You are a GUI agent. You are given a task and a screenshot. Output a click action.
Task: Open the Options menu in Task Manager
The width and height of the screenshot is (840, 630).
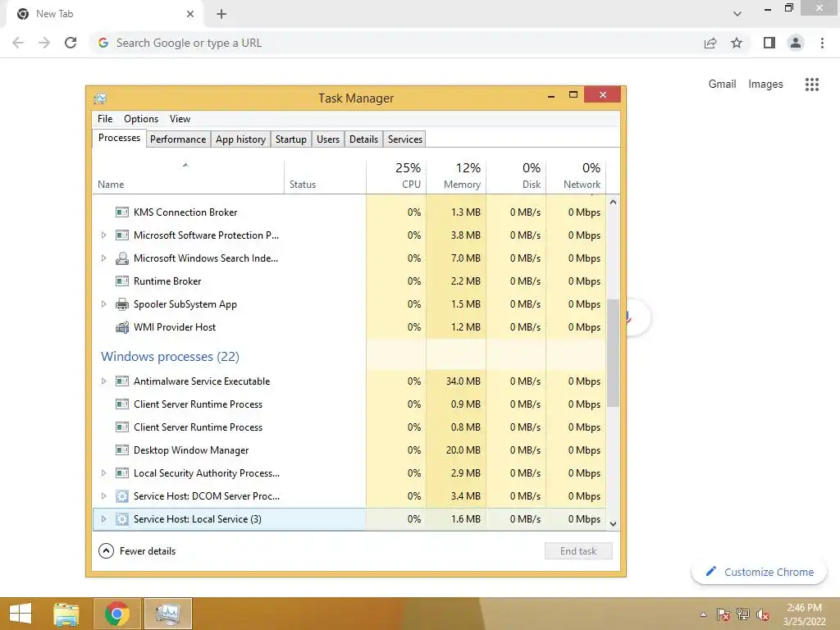point(141,119)
